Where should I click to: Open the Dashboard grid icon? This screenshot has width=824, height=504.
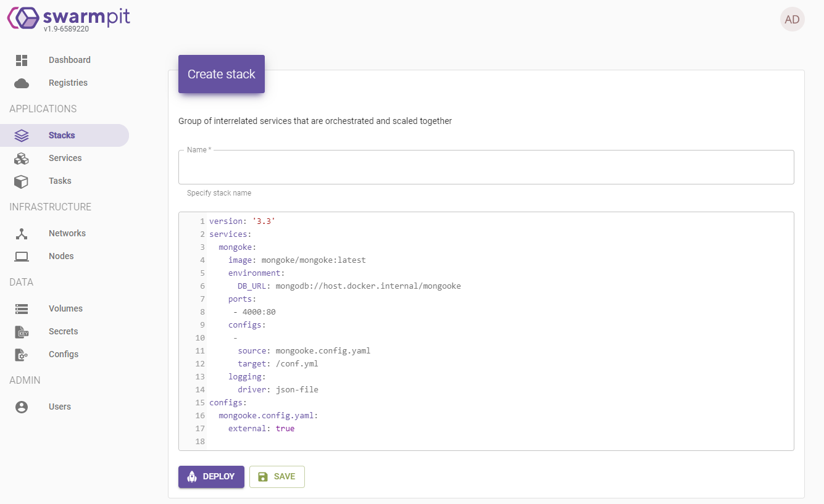point(21,60)
